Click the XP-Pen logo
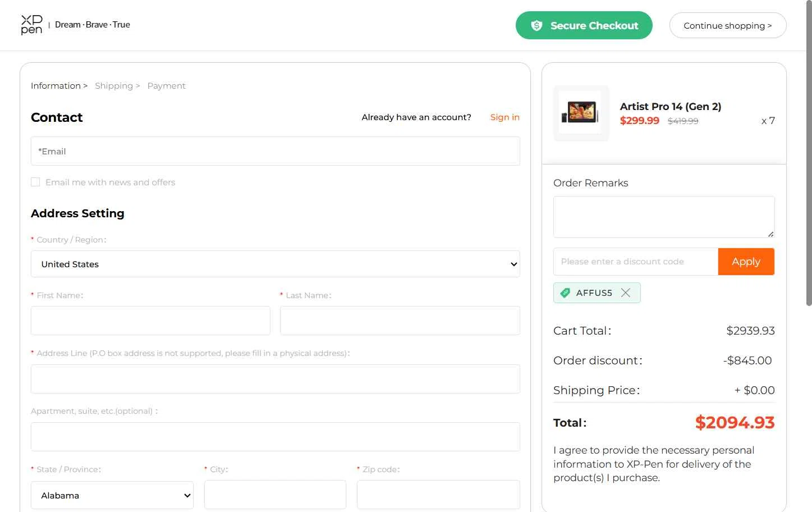The width and height of the screenshot is (812, 512). point(31,25)
